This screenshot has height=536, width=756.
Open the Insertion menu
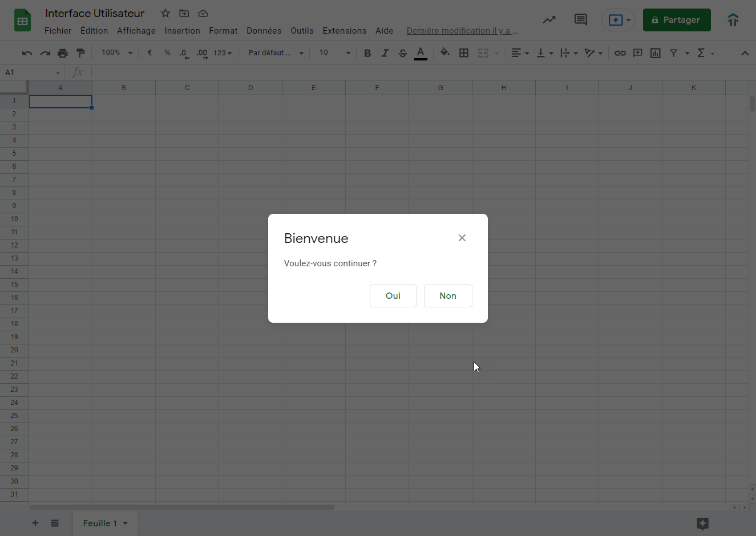pyautogui.click(x=182, y=31)
